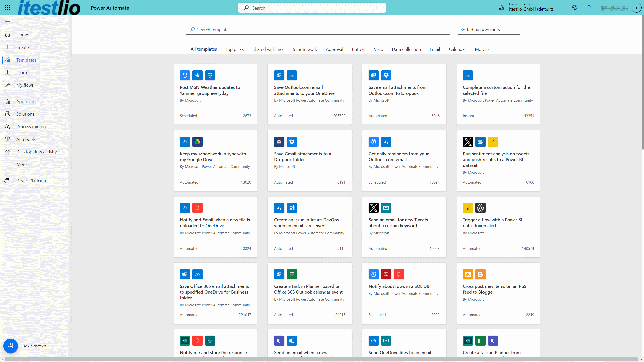
Task: Click the Environments globe icon
Action: [x=501, y=8]
